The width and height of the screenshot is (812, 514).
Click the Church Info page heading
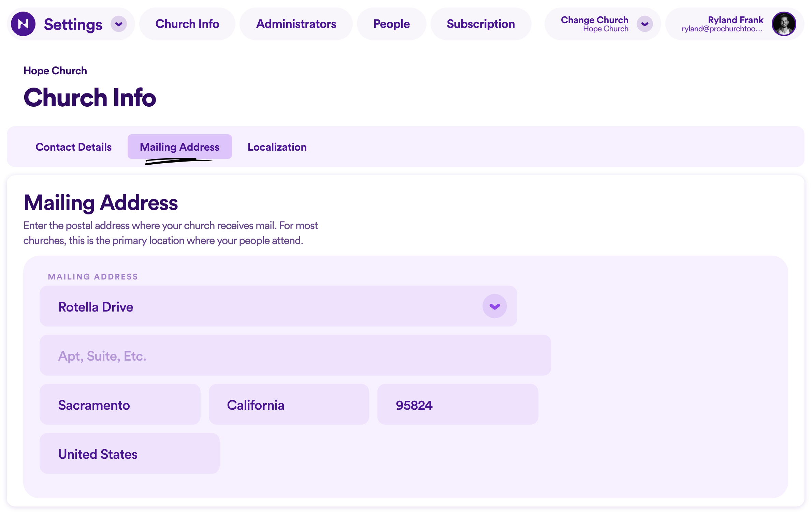click(90, 97)
